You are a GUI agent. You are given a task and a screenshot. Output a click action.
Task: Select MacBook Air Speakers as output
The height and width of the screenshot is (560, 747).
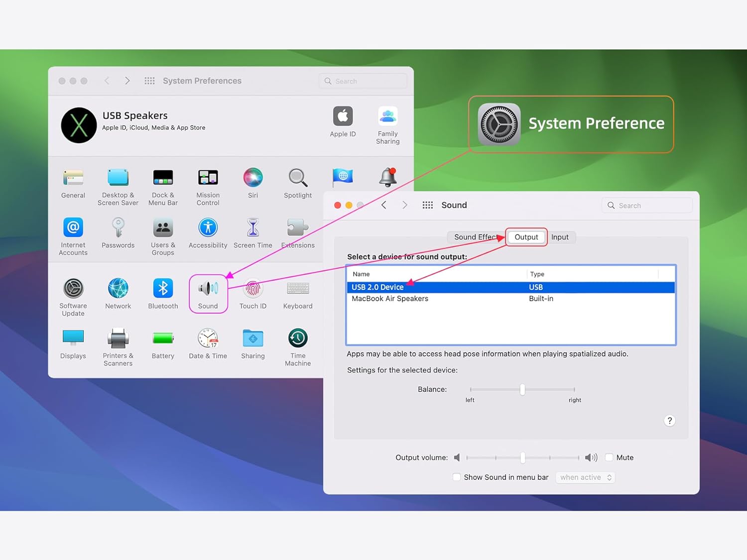coord(511,299)
